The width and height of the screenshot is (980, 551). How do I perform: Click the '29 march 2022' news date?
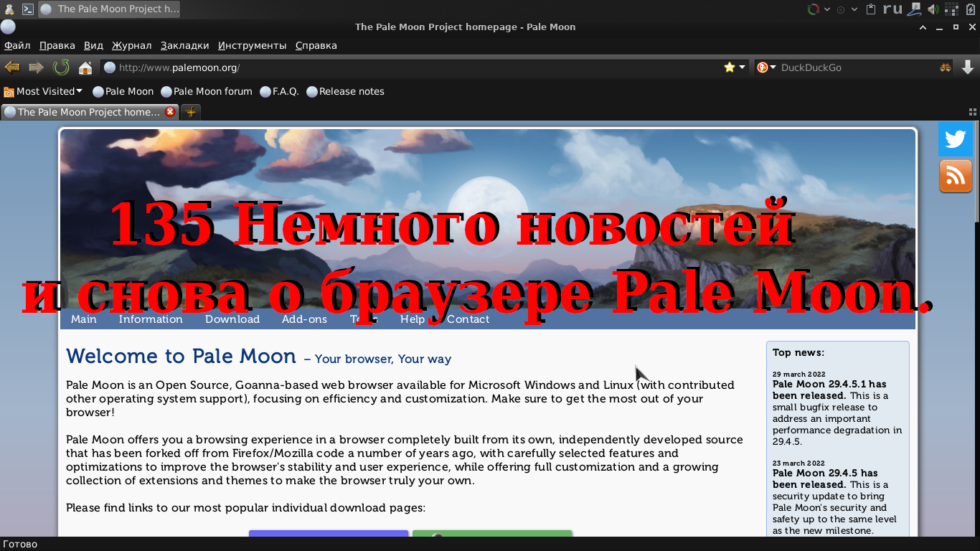point(798,375)
